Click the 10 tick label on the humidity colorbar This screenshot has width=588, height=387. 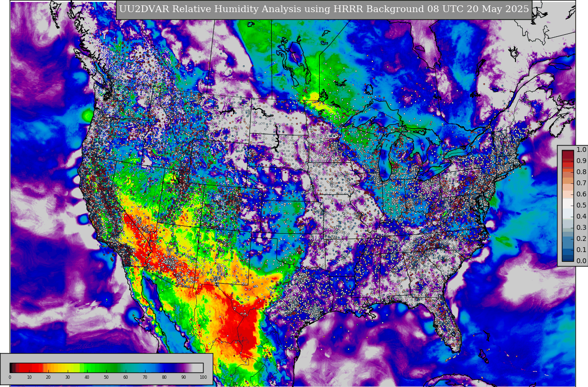(29, 377)
